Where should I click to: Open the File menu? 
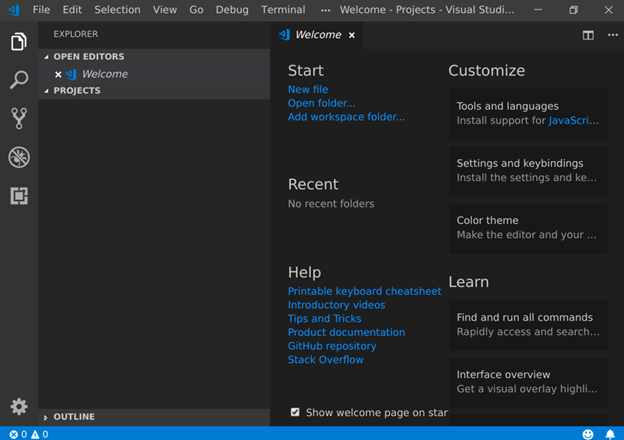pos(41,10)
